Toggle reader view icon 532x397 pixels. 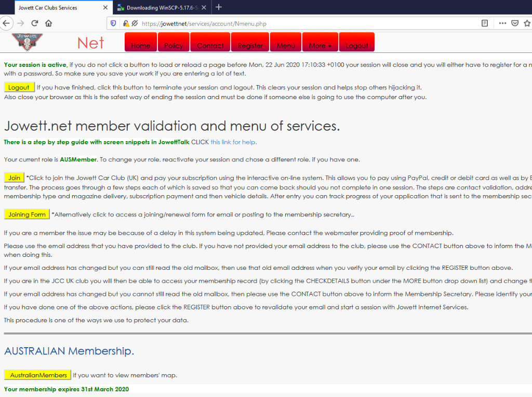point(485,23)
